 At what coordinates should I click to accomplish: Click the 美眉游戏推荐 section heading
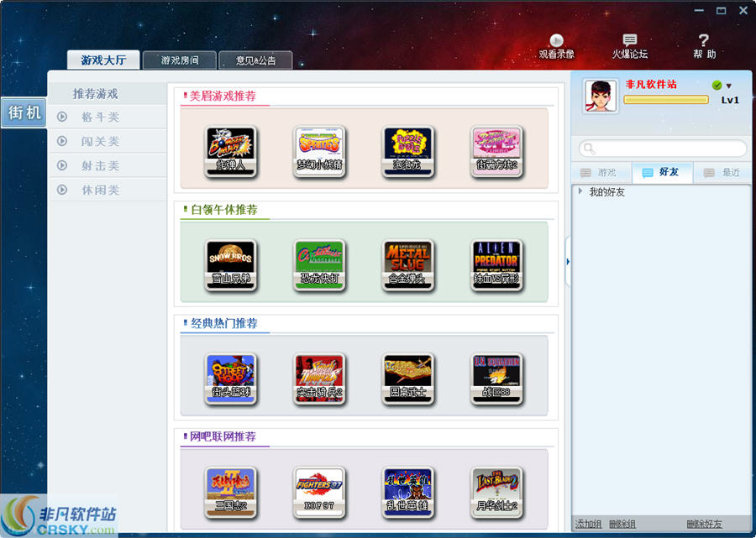coord(223,96)
